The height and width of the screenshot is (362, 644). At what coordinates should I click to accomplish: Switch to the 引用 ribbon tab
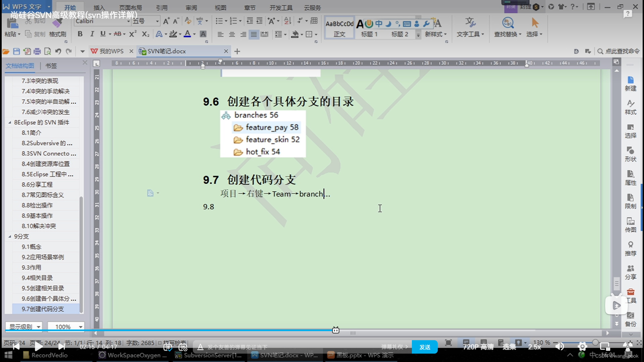point(162,7)
